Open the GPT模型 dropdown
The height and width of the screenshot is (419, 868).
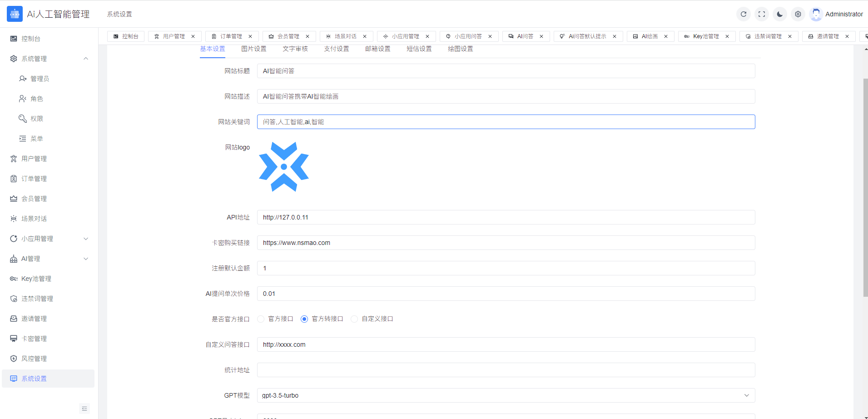tap(506, 395)
